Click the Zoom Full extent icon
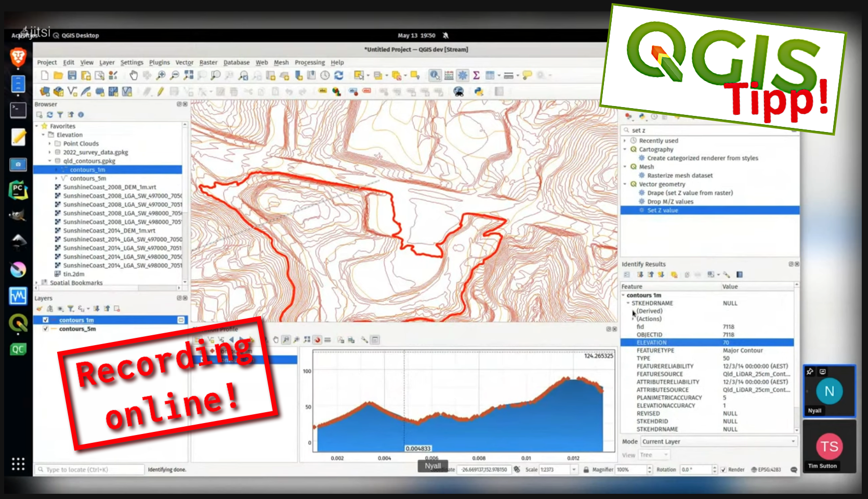 pos(188,75)
